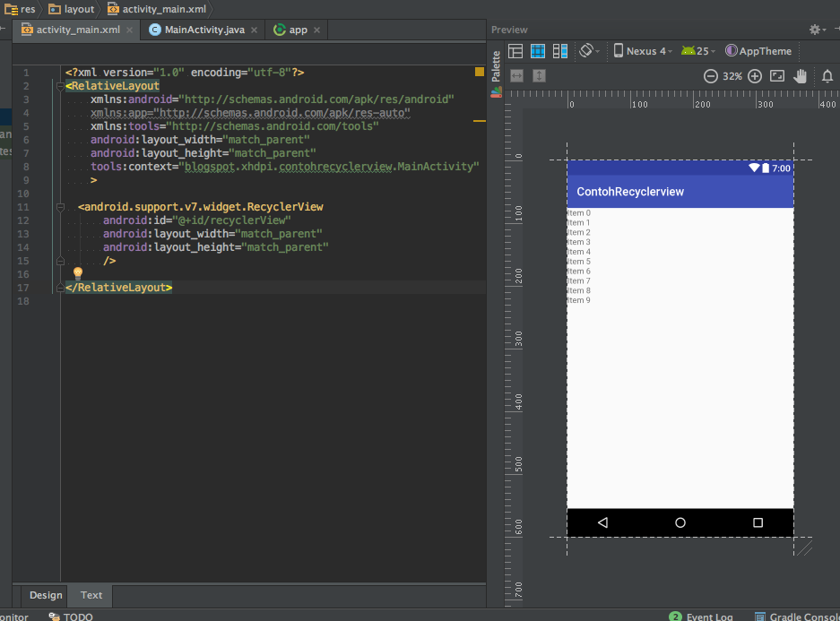Viewport: 840px width, 621px height.
Task: Click the zoom out minus control
Action: coord(710,76)
